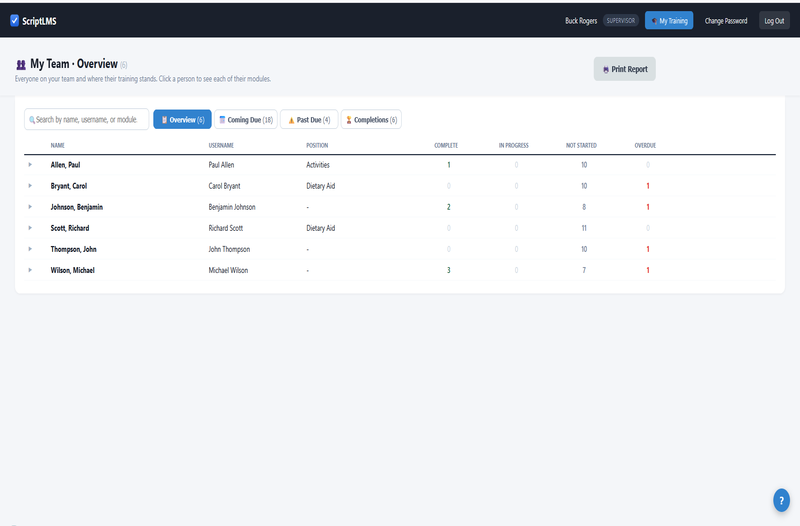Click Richard Scott's Dietary Aid position
This screenshot has width=800, height=526.
tap(320, 228)
